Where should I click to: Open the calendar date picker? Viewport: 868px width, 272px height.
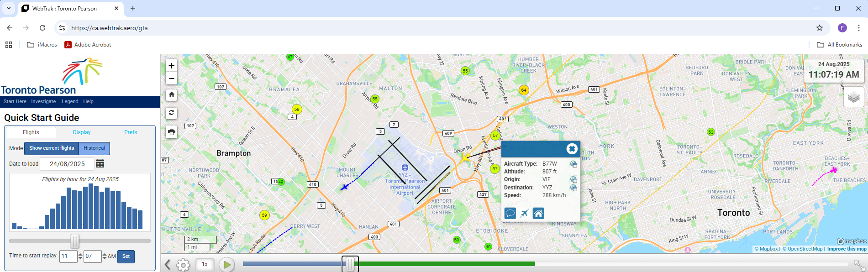coord(100,163)
